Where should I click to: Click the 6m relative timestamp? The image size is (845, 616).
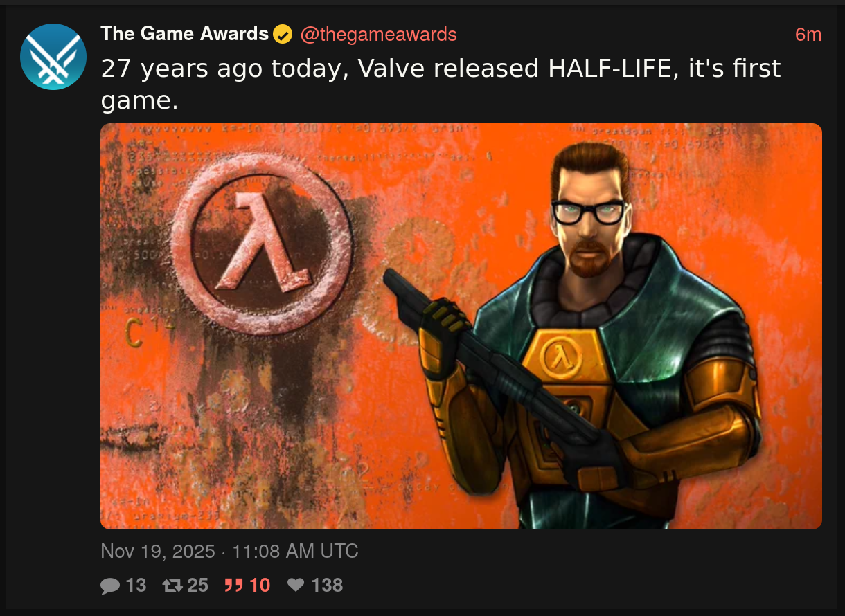tap(808, 34)
